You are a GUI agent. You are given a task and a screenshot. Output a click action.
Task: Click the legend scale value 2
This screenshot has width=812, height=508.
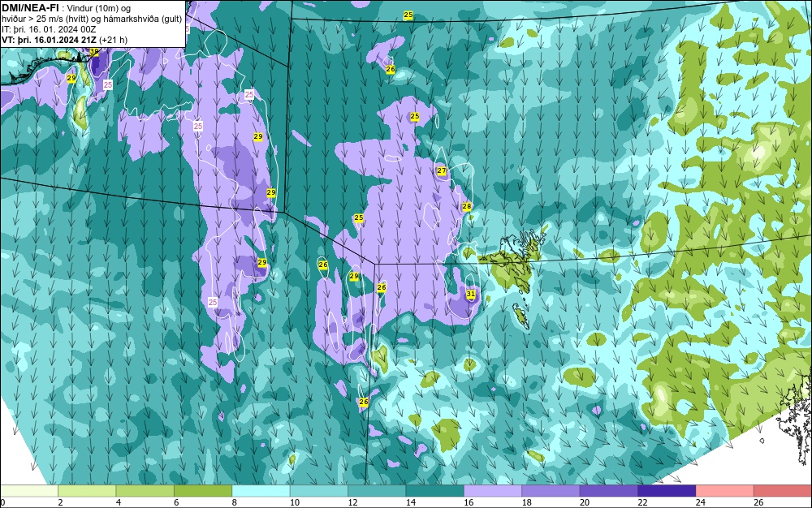tap(61, 503)
